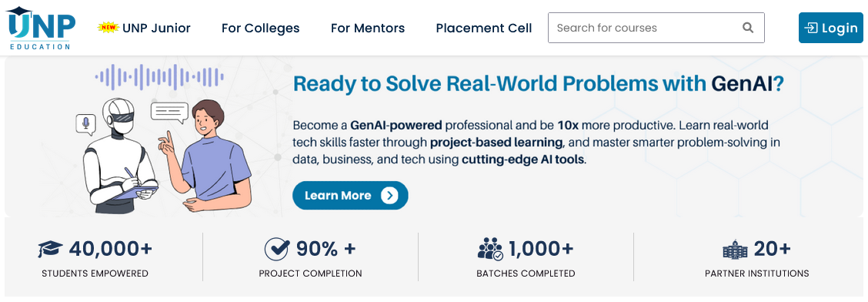Open the For Colleges page
The image size is (868, 302).
[260, 28]
